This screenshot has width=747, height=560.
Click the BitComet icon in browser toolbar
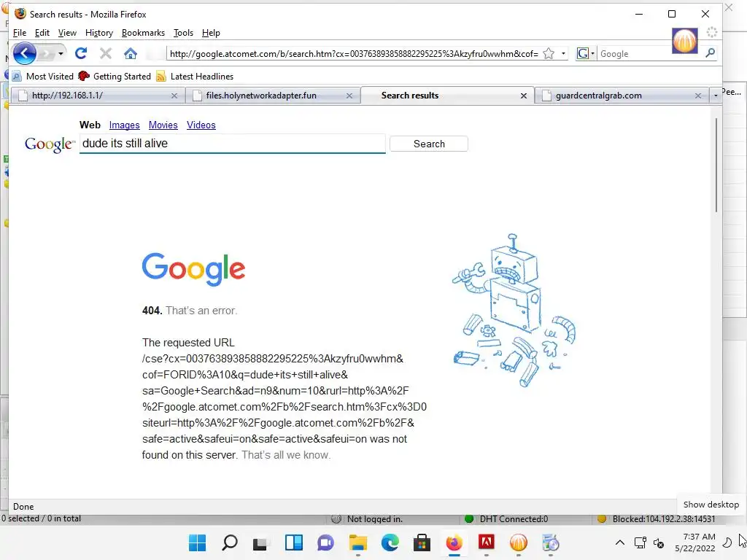(x=684, y=41)
